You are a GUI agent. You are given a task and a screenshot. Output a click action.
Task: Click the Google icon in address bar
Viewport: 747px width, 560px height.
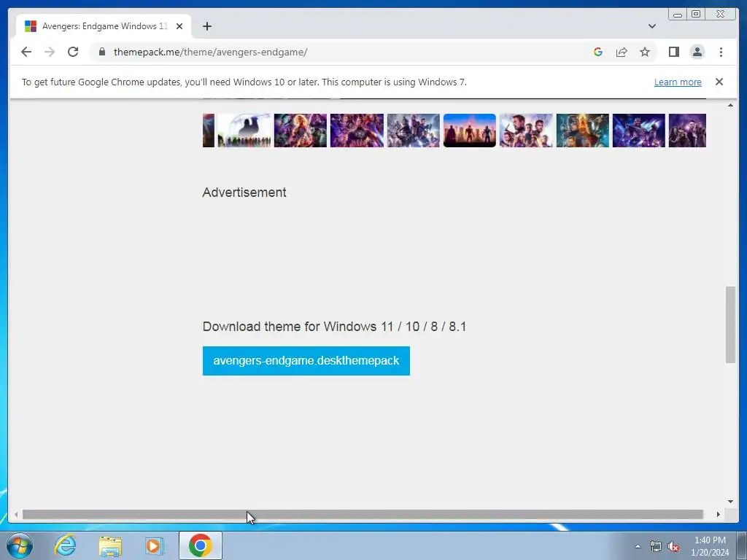point(598,52)
